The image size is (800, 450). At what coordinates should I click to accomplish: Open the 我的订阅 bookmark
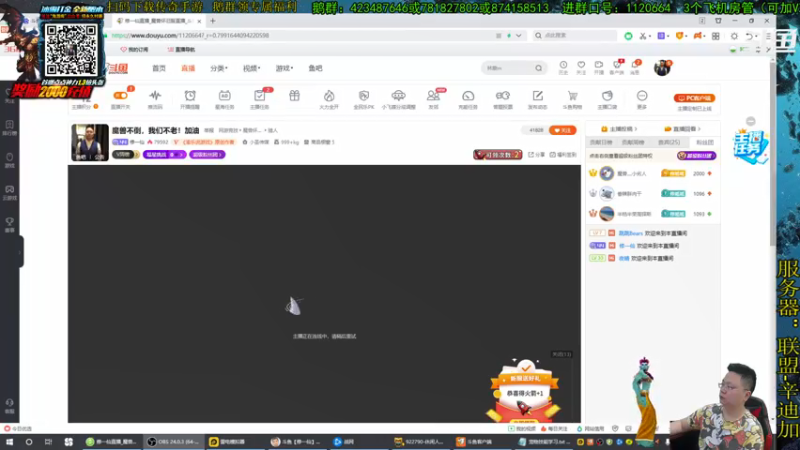[x=135, y=49]
